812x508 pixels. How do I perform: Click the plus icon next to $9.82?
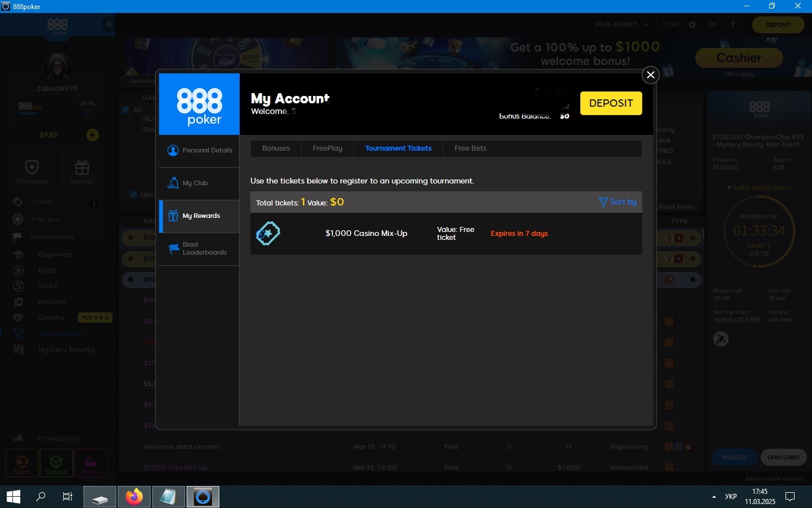[92, 135]
